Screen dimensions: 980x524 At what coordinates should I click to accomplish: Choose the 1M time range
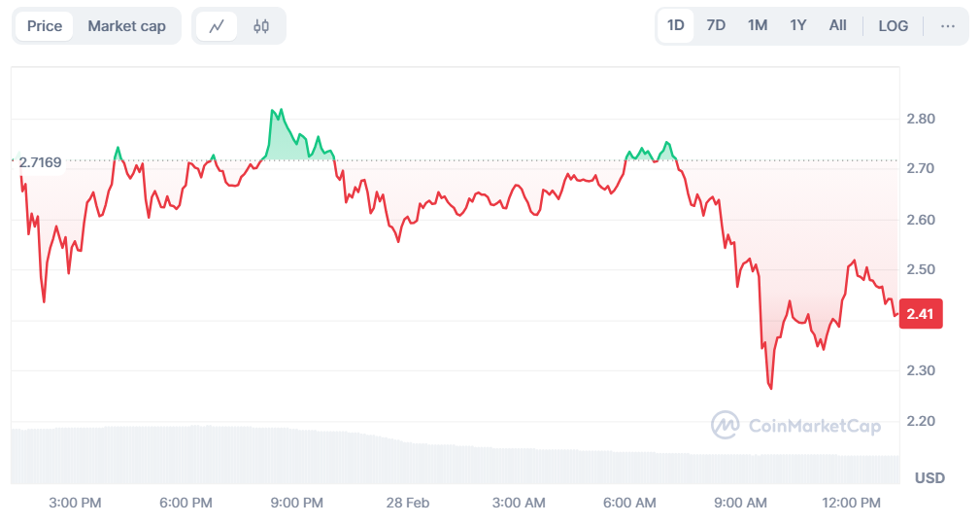(758, 26)
